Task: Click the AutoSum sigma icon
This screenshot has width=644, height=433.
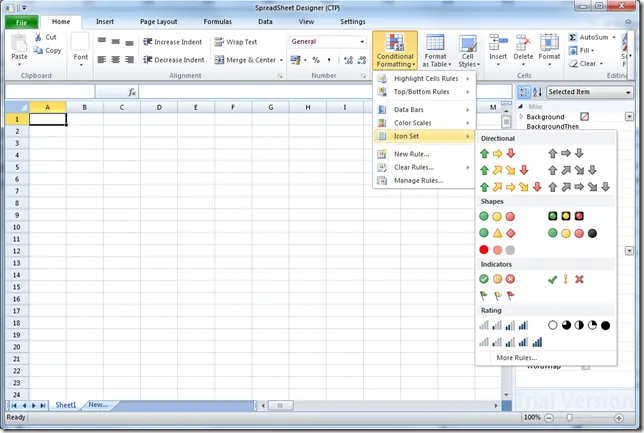Action: coord(573,37)
